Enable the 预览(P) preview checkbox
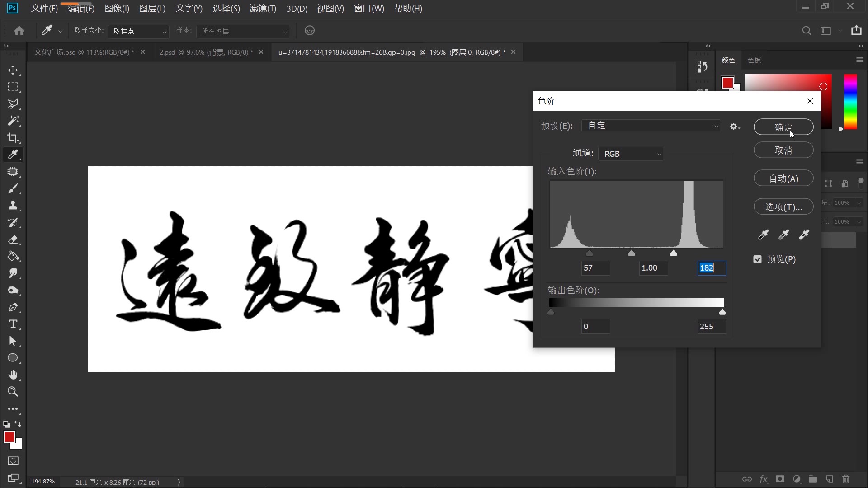The height and width of the screenshot is (488, 868). click(x=757, y=259)
